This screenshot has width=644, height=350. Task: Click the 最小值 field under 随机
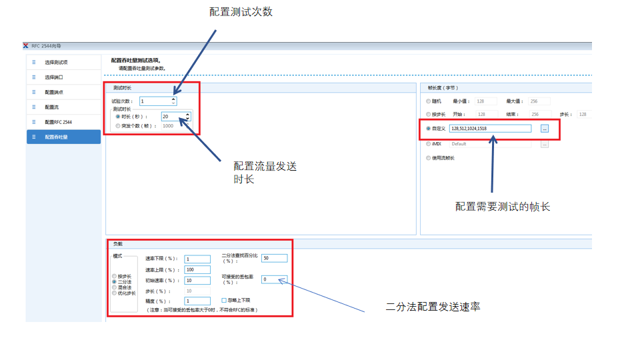coord(486,101)
